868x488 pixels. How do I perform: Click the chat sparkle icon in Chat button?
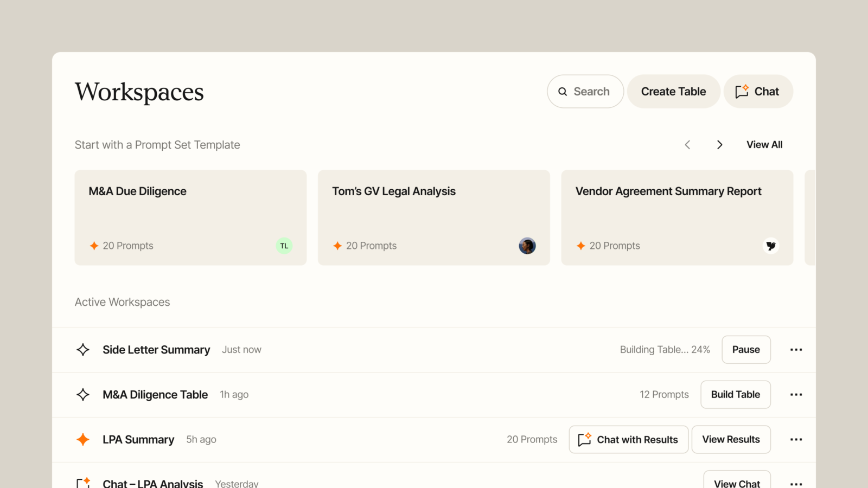click(x=742, y=91)
